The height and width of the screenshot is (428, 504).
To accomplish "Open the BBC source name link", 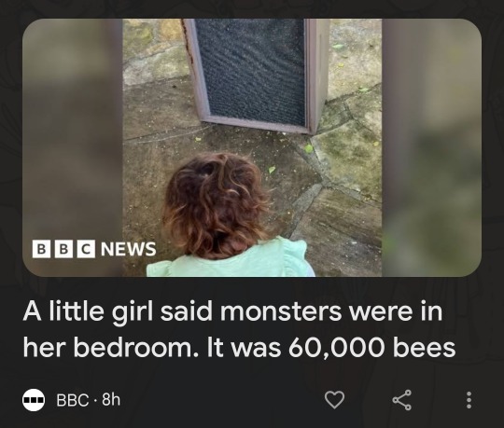I will coord(73,400).
